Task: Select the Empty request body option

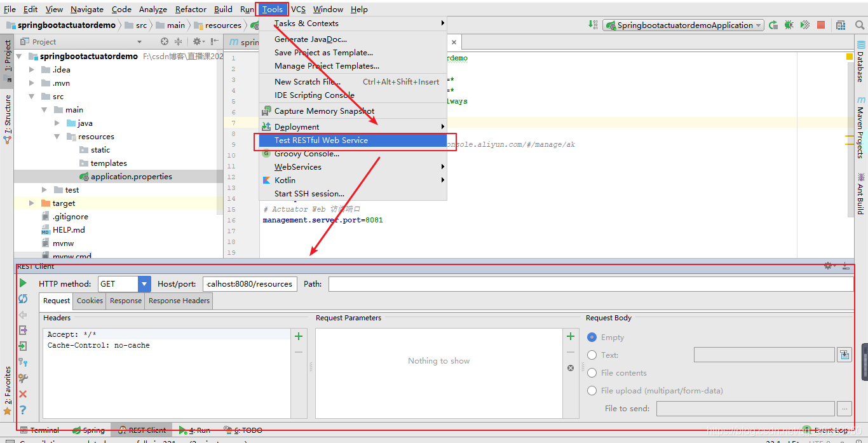Action: (592, 337)
